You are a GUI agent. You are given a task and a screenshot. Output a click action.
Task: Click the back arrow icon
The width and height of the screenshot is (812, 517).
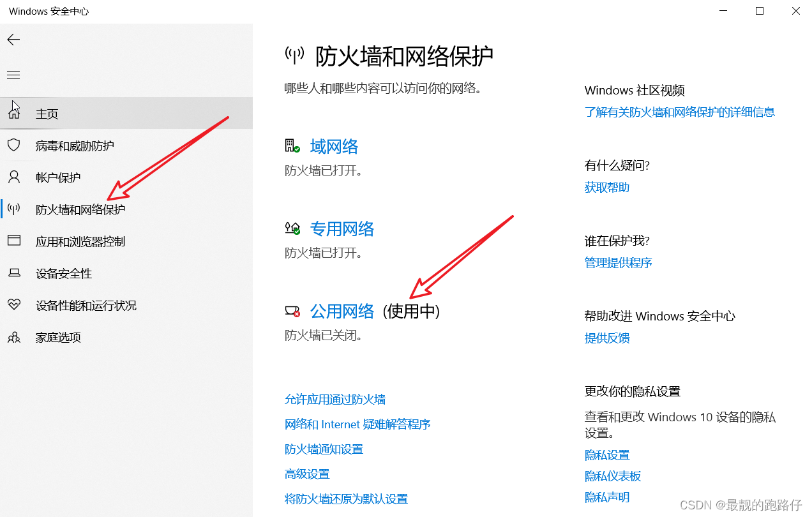(13, 40)
